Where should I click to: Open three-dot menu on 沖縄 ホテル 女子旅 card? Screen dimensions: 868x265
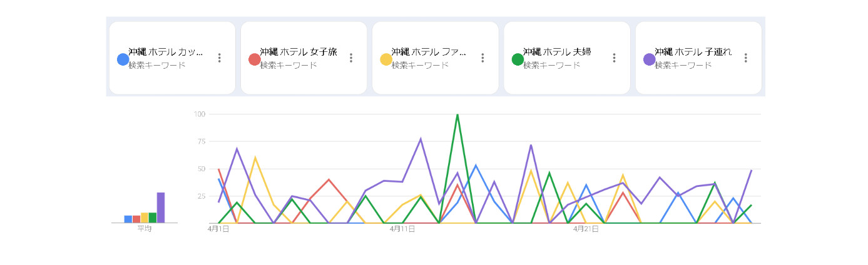click(x=351, y=58)
